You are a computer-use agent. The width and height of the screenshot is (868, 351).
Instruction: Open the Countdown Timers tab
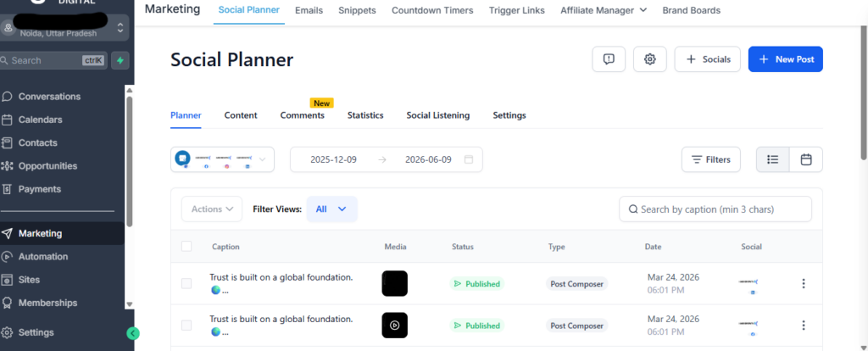pos(432,10)
